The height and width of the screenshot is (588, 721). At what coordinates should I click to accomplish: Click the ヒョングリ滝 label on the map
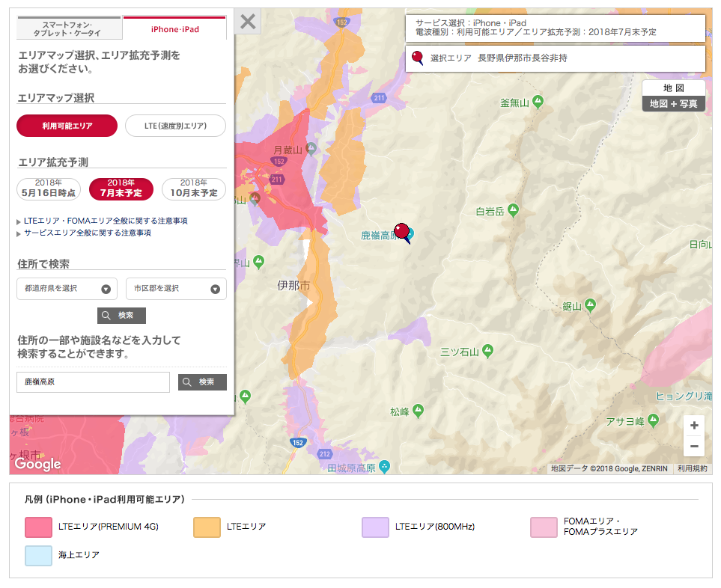click(684, 396)
